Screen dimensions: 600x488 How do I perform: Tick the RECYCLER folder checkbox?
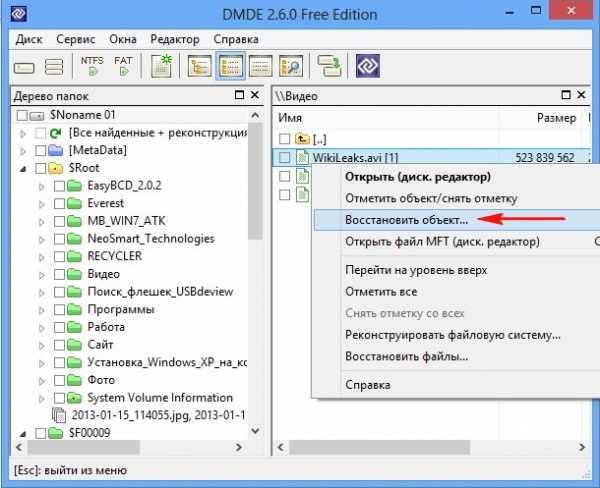(59, 256)
